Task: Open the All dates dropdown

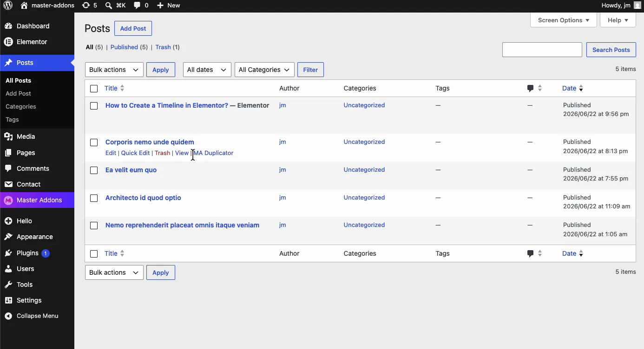Action: pos(207,70)
